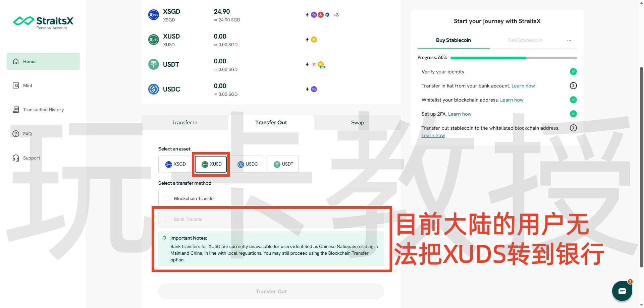Viewport: 644px width, 308px height.
Task: Expand the transfer in fiat step arrow
Action: coord(573,86)
